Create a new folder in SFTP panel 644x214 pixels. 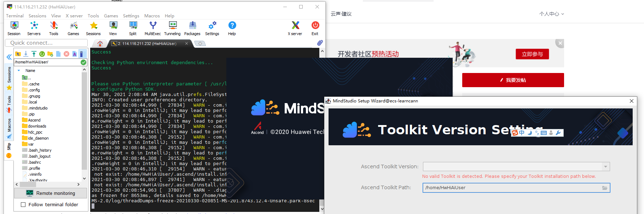[50, 54]
